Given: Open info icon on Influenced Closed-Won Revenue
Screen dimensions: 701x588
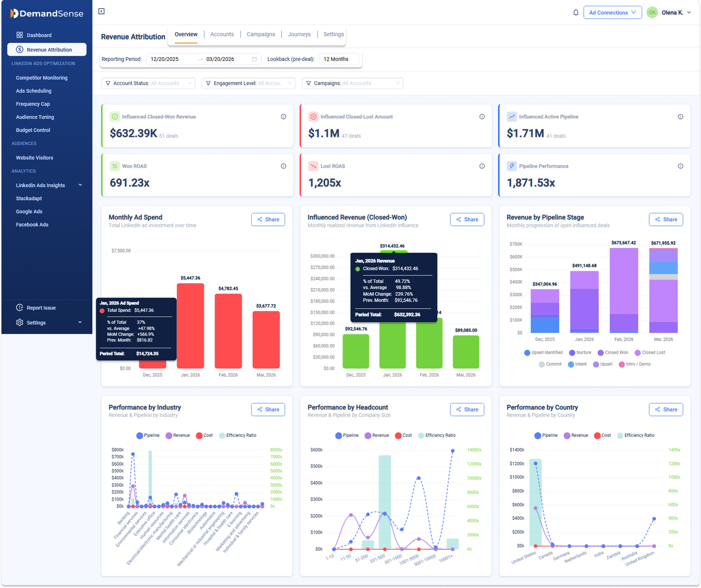Looking at the screenshot, I should point(283,117).
